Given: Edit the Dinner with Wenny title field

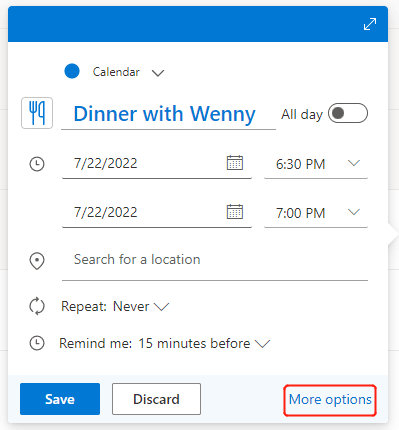Looking at the screenshot, I should (168, 114).
